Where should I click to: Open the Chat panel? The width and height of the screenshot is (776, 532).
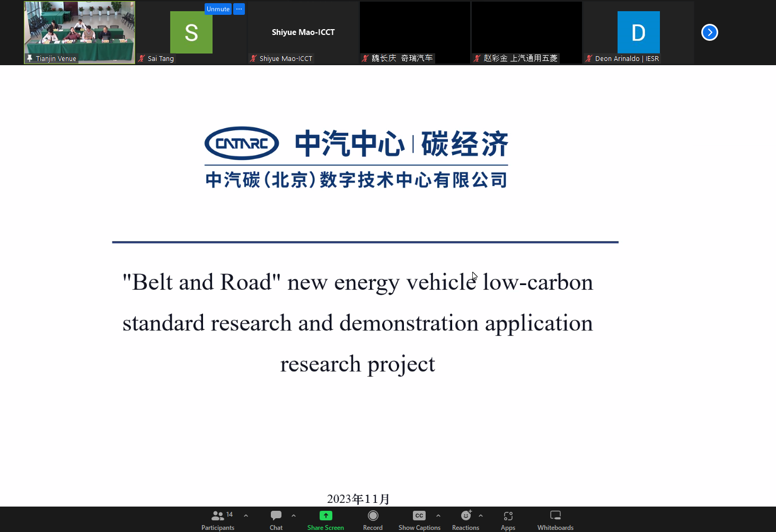tap(276, 520)
